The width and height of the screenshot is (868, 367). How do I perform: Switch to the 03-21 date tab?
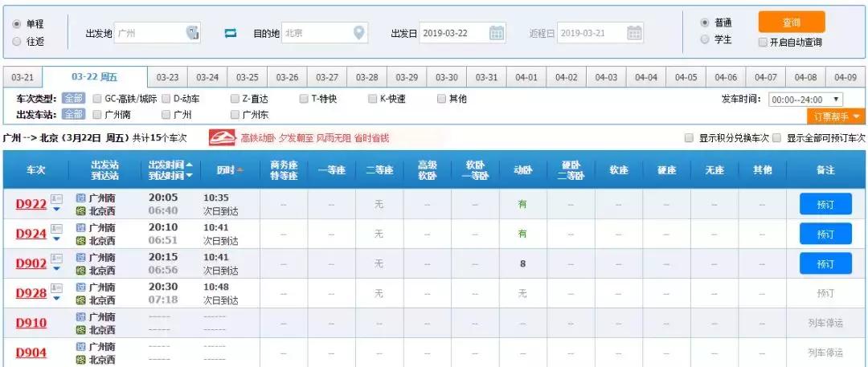tap(23, 78)
